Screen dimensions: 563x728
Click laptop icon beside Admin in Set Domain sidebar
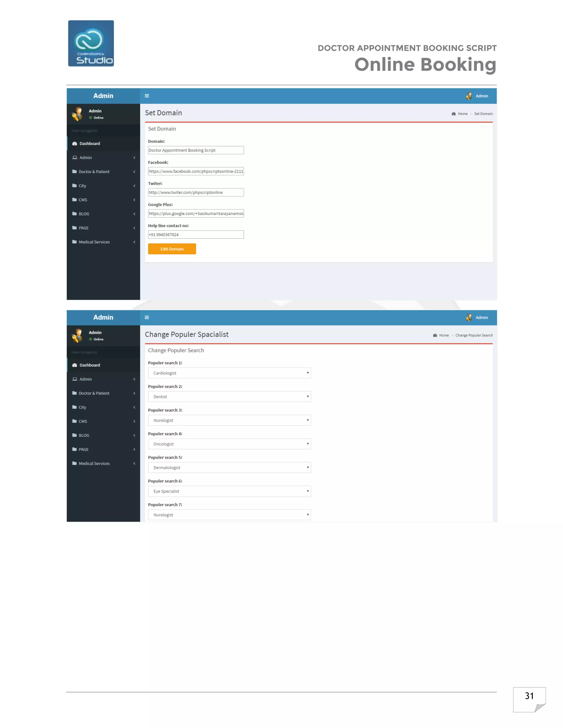[x=75, y=158]
